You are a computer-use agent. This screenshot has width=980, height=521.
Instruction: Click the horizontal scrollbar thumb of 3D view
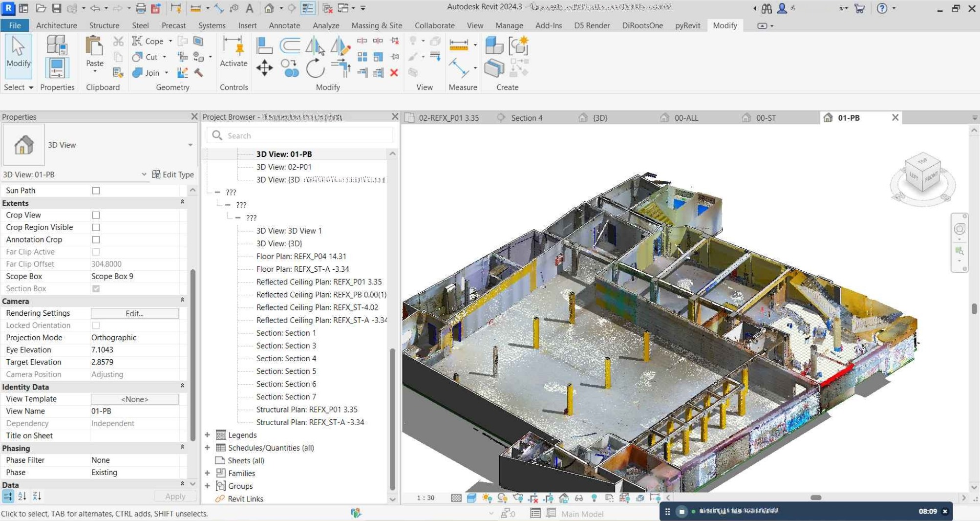pos(815,498)
